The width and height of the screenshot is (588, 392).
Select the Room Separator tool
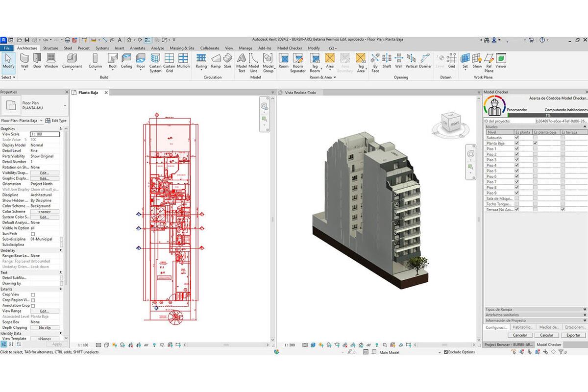coord(298,63)
